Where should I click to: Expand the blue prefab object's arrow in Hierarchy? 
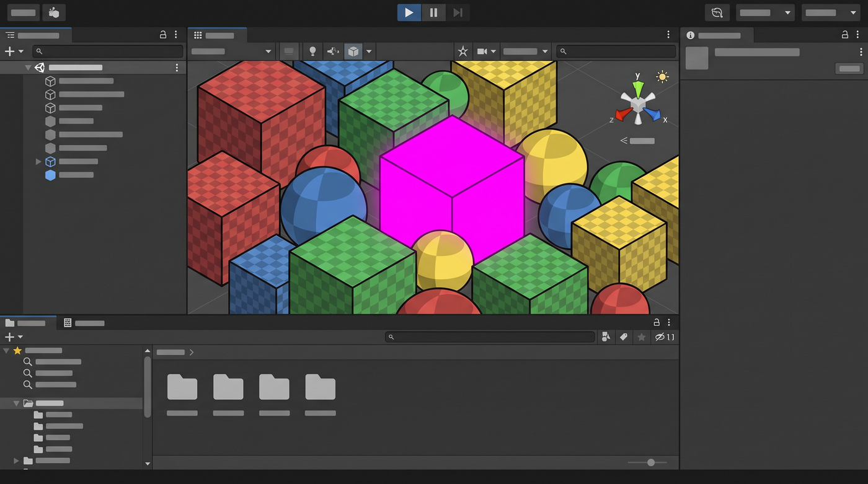[x=38, y=162]
